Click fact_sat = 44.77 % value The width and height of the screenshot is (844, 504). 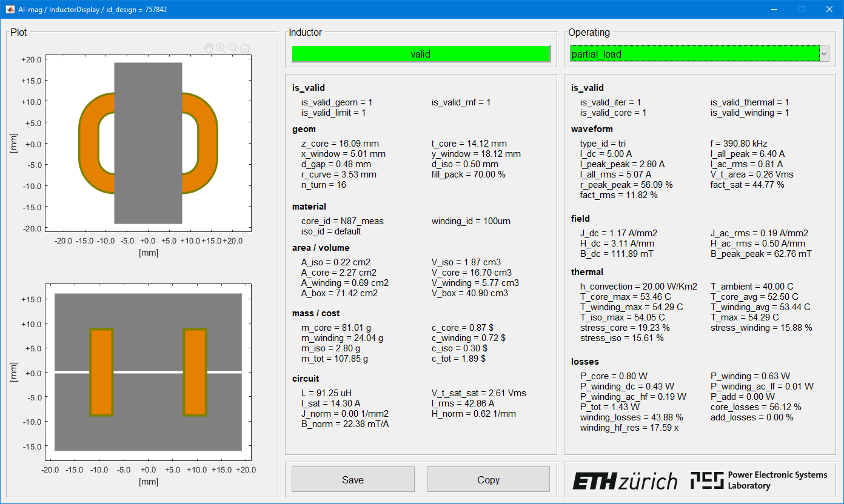(748, 185)
